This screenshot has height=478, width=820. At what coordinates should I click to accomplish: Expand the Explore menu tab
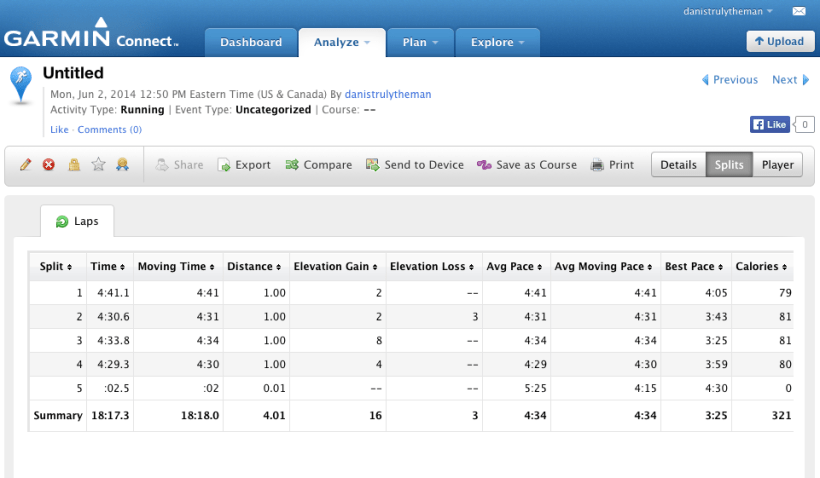pos(498,42)
